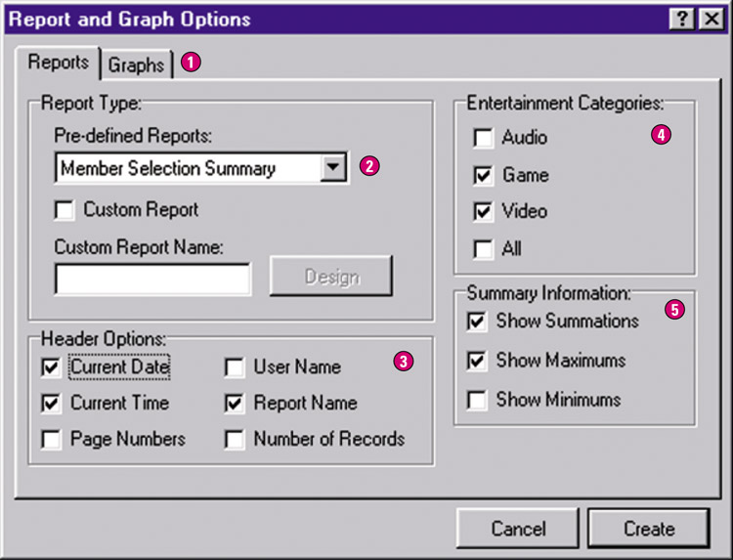Enable the Show Minimums option

[x=478, y=400]
